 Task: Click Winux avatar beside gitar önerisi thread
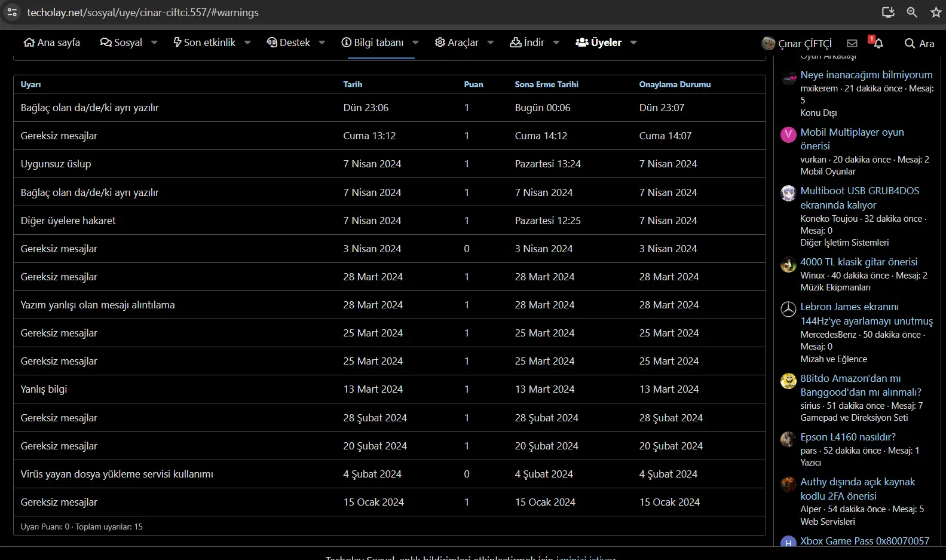pos(788,264)
